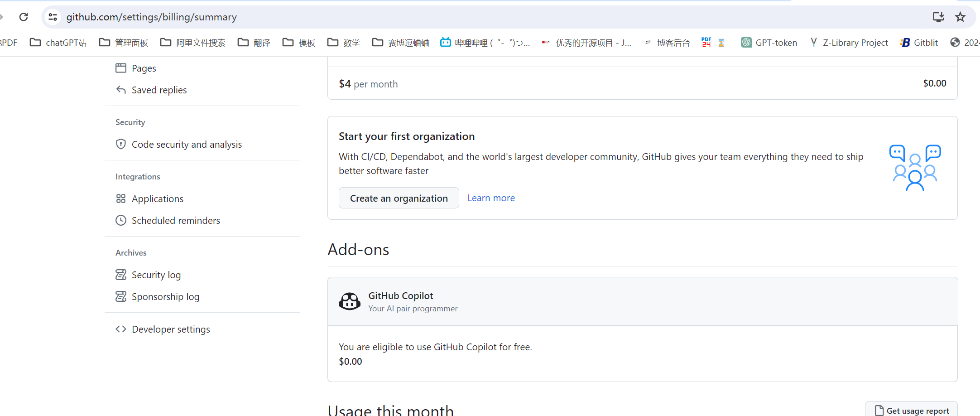The image size is (980, 416).
Task: Click the Security log icon
Action: pos(121,275)
